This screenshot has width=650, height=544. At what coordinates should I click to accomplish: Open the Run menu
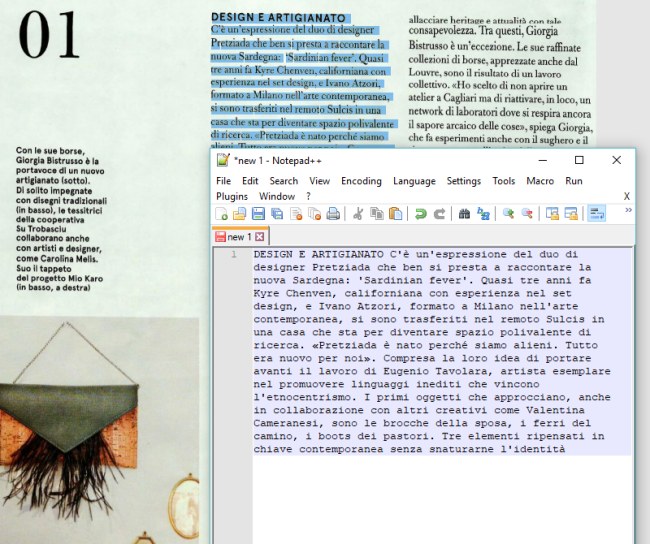574,181
